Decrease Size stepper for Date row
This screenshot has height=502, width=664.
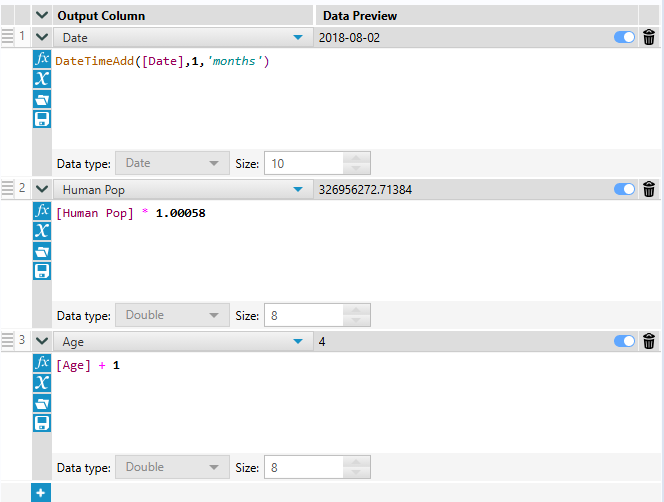[356, 169]
